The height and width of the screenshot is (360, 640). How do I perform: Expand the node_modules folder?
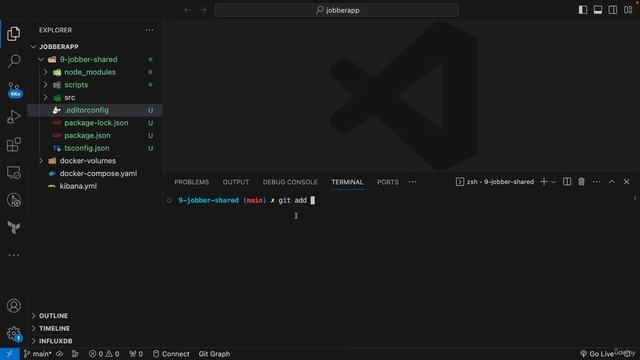point(45,72)
